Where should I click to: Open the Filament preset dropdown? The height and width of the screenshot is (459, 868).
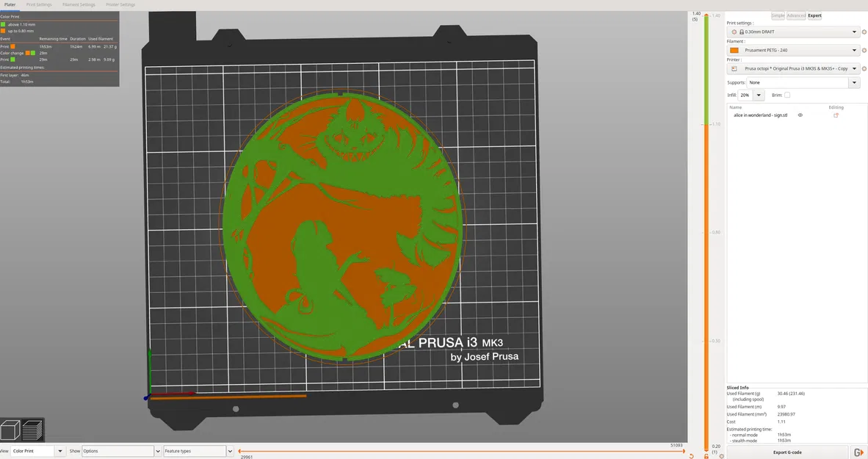[793, 51]
